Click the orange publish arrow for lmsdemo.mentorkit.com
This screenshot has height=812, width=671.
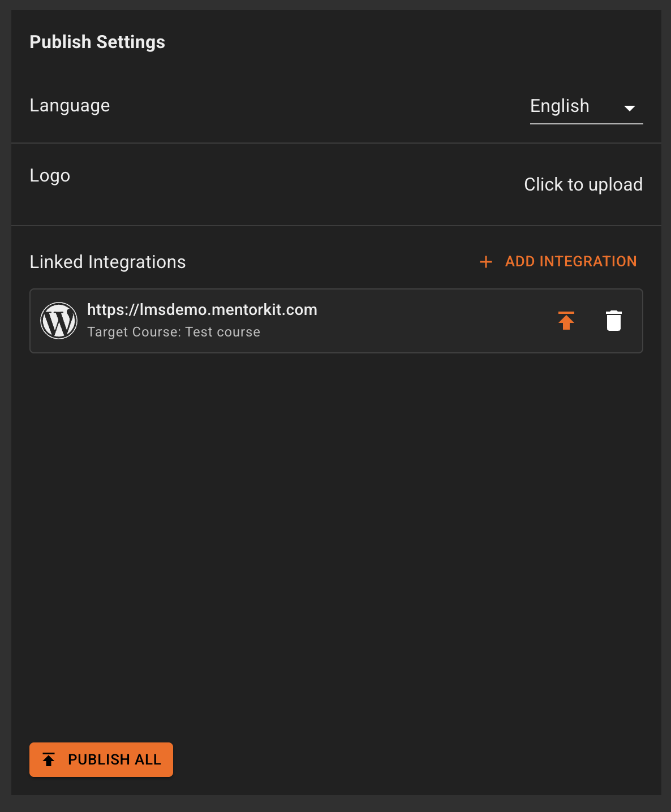pos(566,321)
